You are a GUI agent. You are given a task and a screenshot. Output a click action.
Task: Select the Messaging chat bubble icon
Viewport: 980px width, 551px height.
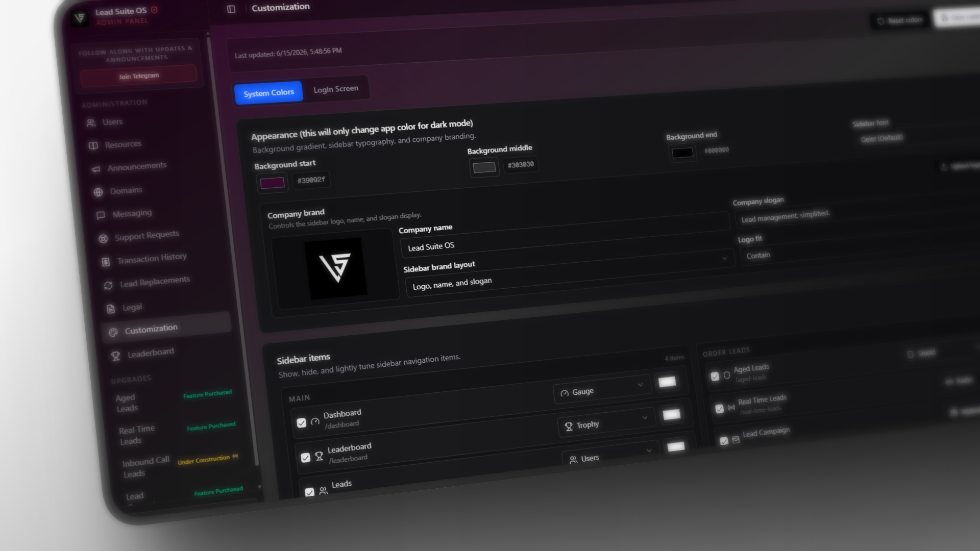click(101, 215)
